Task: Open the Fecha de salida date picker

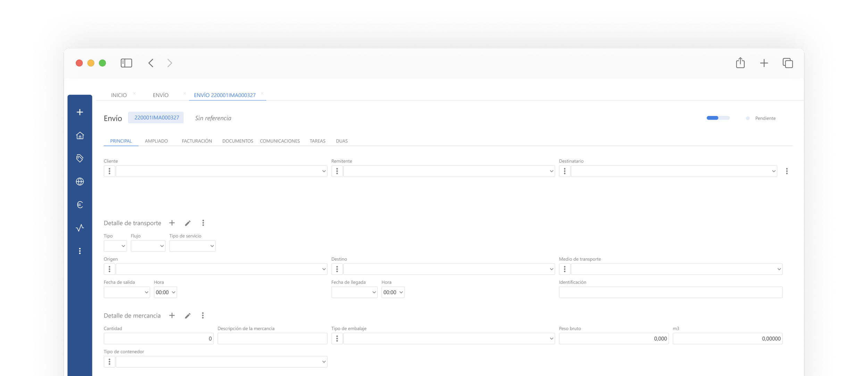Action: tap(127, 292)
